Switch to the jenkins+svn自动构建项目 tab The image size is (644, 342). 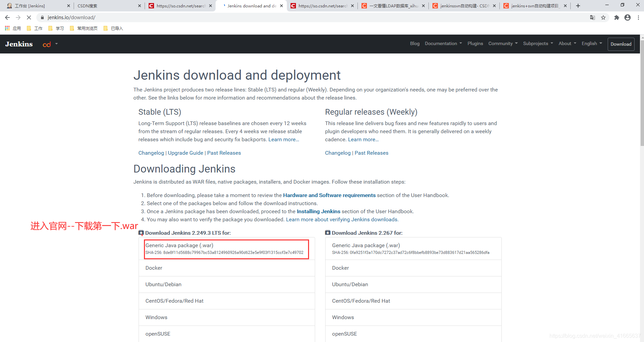point(535,6)
